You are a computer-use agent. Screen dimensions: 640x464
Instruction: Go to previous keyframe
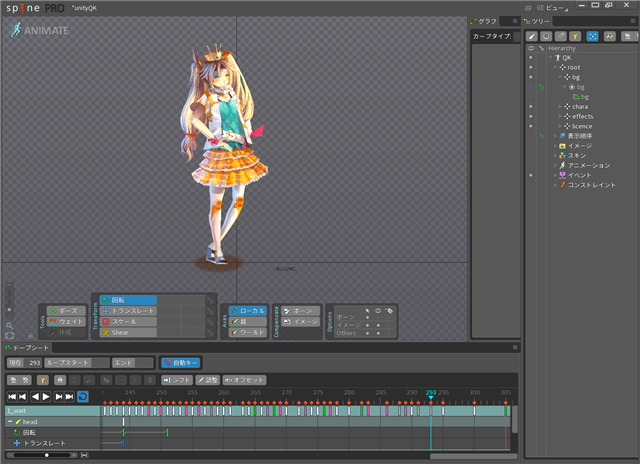pyautogui.click(x=22, y=396)
